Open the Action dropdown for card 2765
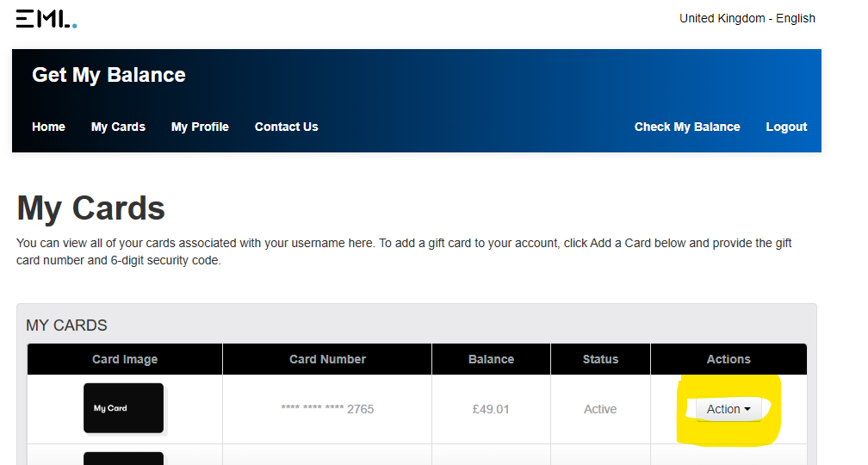The image size is (868, 465). [x=728, y=409]
